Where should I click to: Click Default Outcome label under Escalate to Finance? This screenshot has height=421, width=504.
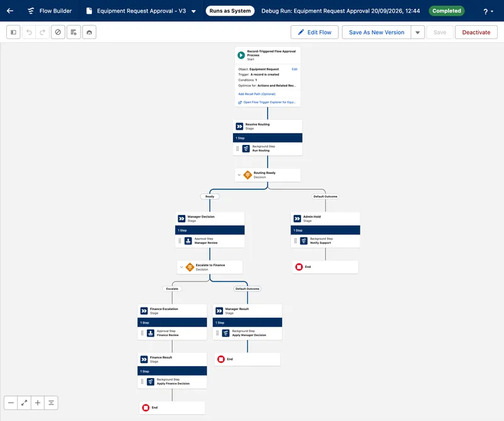coord(247,289)
